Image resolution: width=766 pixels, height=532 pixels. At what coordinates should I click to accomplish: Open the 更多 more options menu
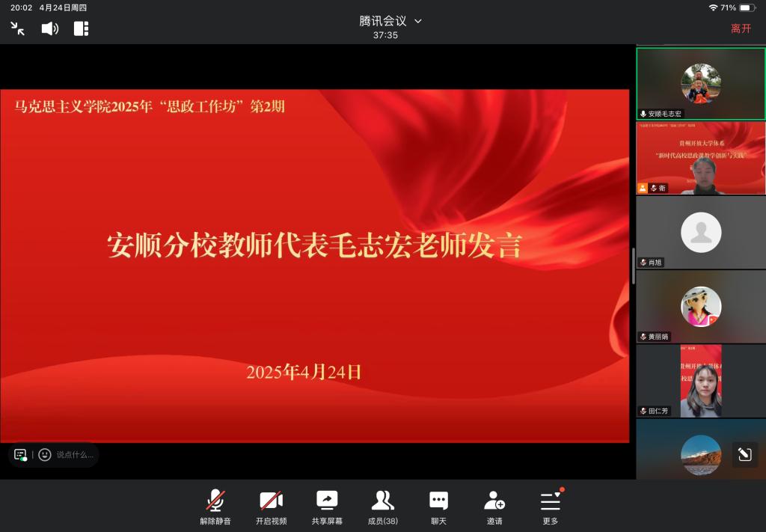(x=551, y=507)
